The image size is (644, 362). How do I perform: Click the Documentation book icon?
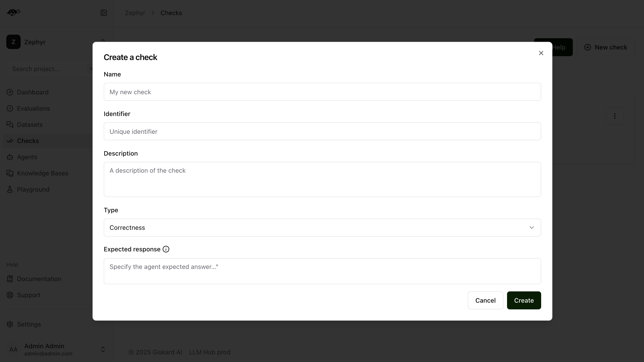click(x=10, y=279)
